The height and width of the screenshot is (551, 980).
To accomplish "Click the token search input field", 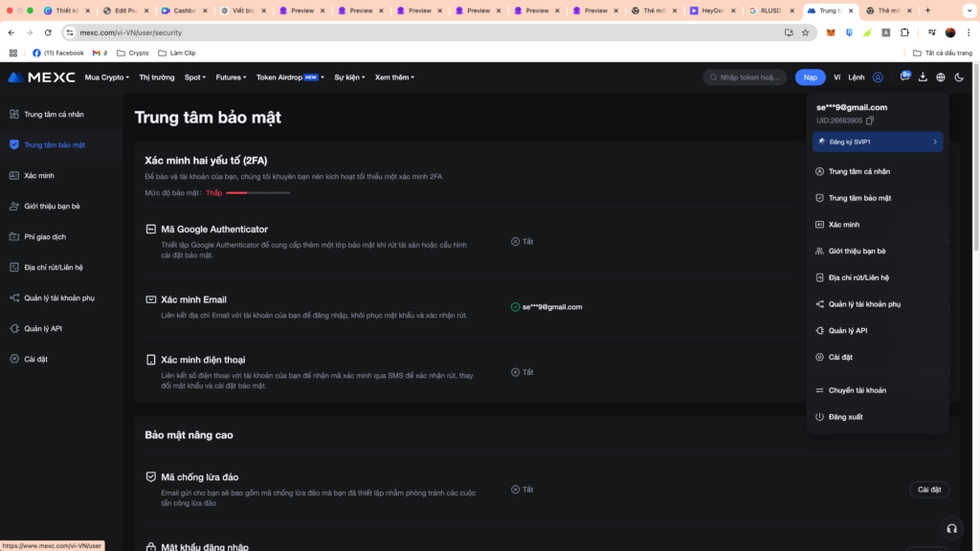I will click(749, 77).
